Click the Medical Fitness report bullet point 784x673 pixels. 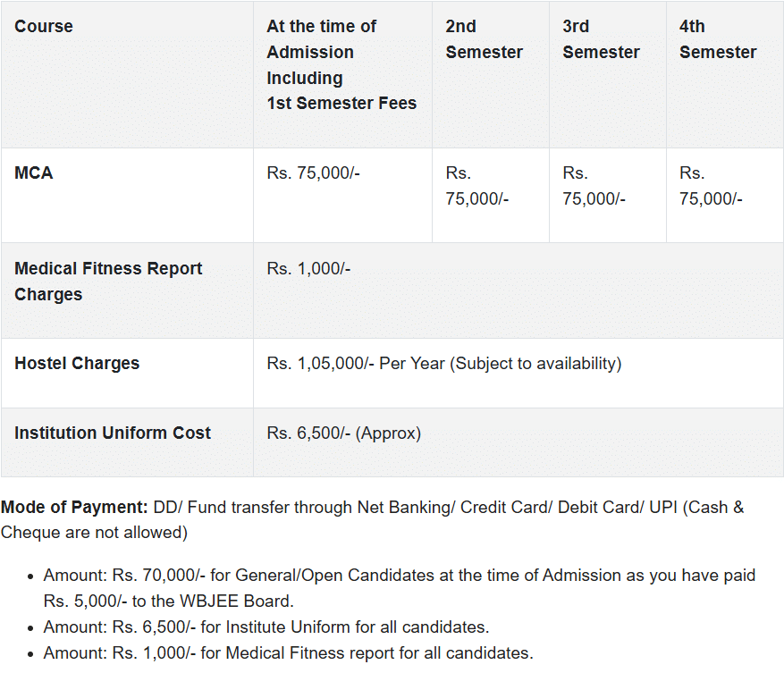pos(288,653)
